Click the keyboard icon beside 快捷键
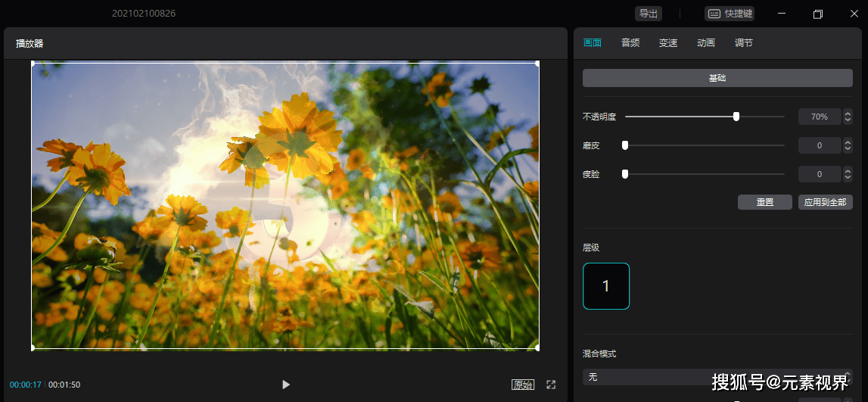The height and width of the screenshot is (402, 868). (714, 14)
